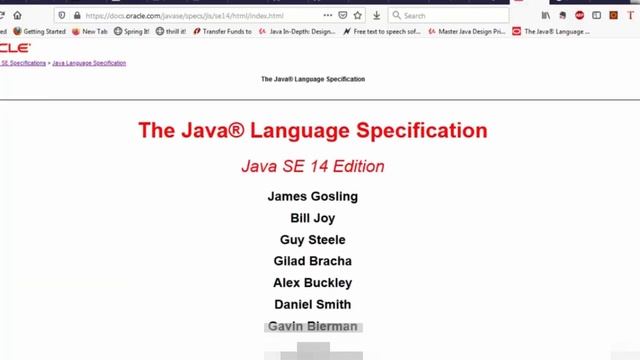The width and height of the screenshot is (640, 360).
Task: Follow Java Language Specification breadcrumb link
Action: pos(89,63)
